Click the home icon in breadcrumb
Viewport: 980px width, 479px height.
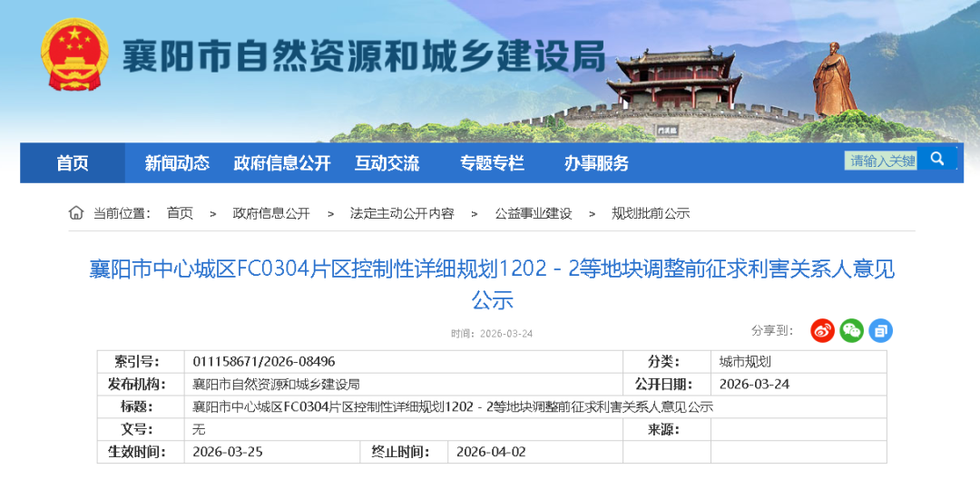(x=76, y=213)
